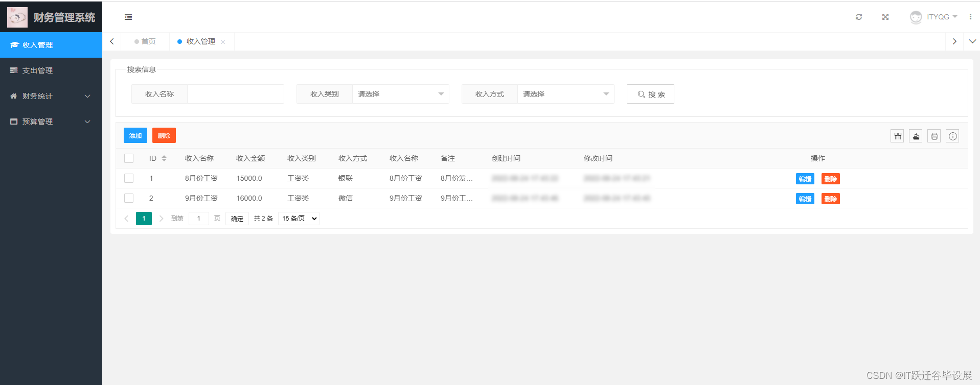Viewport: 980px width, 385px height.
Task: Click the 共 2 条 total count text
Action: point(263,219)
